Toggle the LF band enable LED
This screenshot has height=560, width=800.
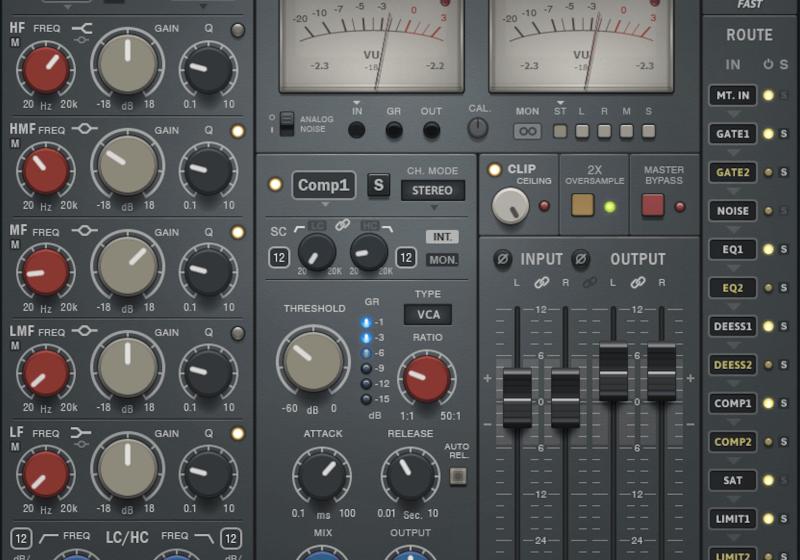point(237,434)
